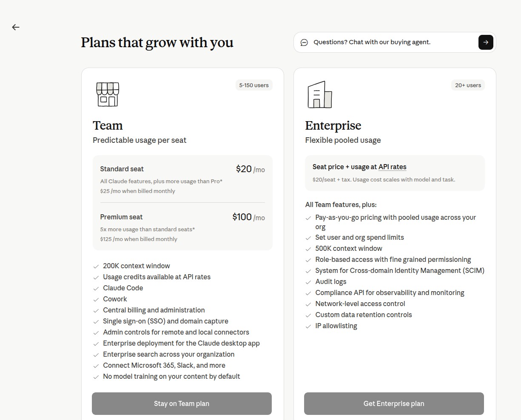This screenshot has height=420, width=521.
Task: Click the 'Get Enterprise plan' button
Action: pyautogui.click(x=394, y=403)
